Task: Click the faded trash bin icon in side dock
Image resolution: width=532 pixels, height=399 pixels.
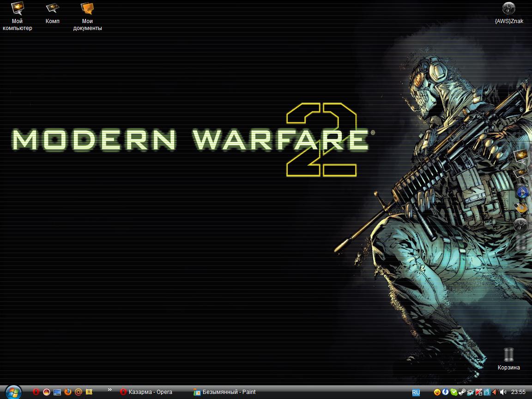Action: tap(521, 242)
